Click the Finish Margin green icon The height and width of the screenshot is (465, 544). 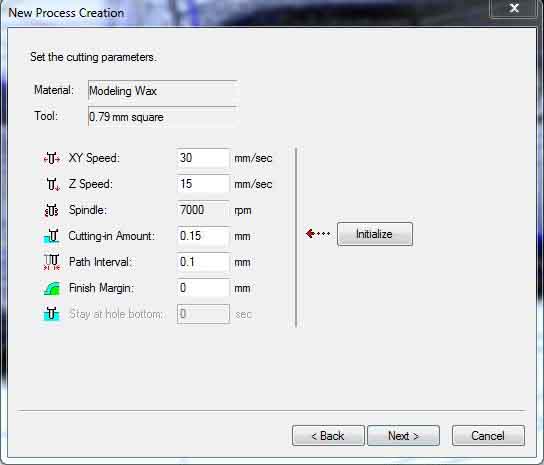click(x=52, y=288)
